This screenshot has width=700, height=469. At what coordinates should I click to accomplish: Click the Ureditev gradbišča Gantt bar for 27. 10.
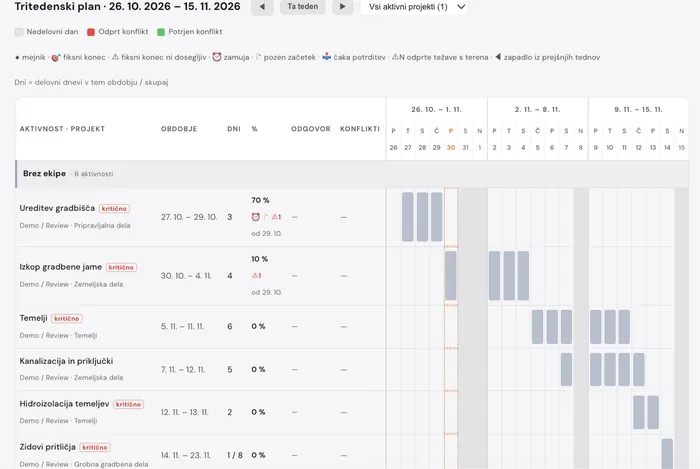(x=408, y=217)
